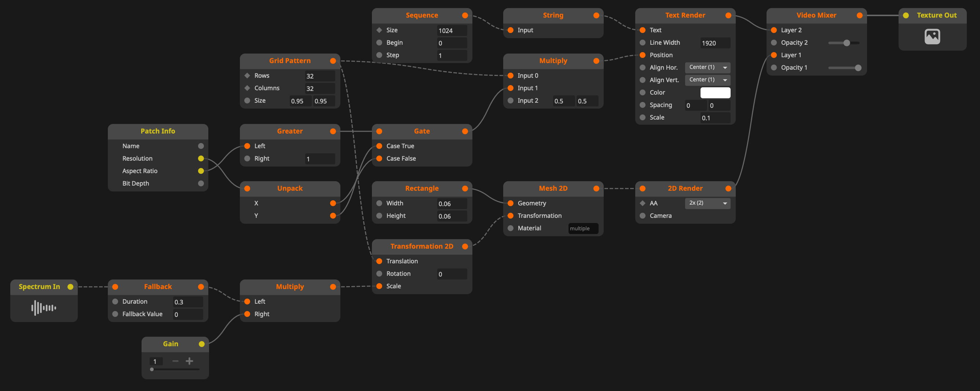Image resolution: width=980 pixels, height=391 pixels.
Task: Toggle the Gate node left input port
Action: click(x=379, y=131)
